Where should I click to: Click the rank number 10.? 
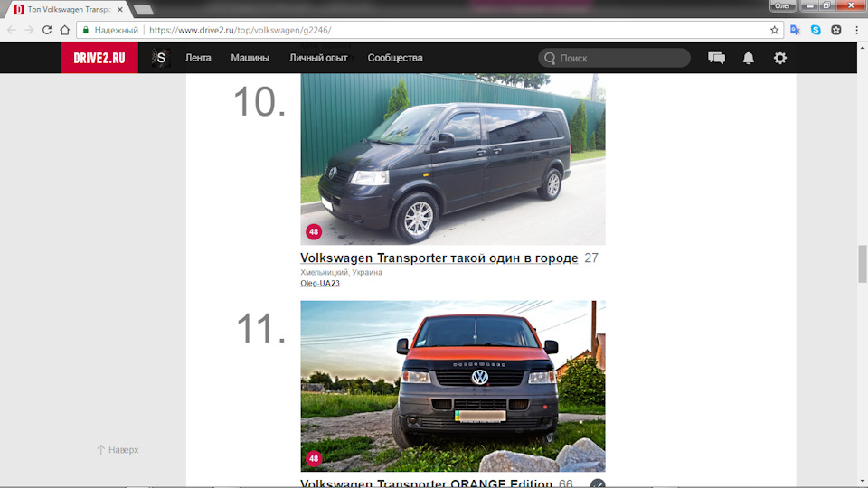click(259, 102)
